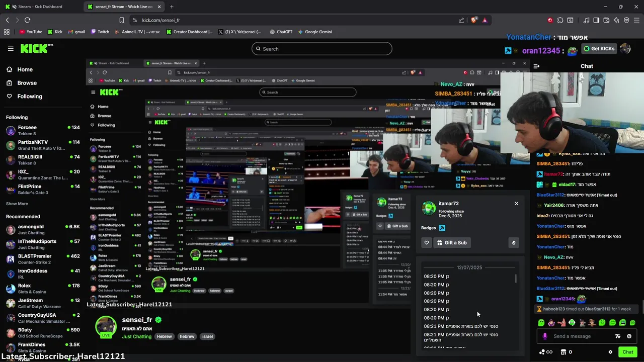Viewport: 644px width, 362px height.
Task: Open InTheMudSports recommended channel
Action: click(43, 244)
